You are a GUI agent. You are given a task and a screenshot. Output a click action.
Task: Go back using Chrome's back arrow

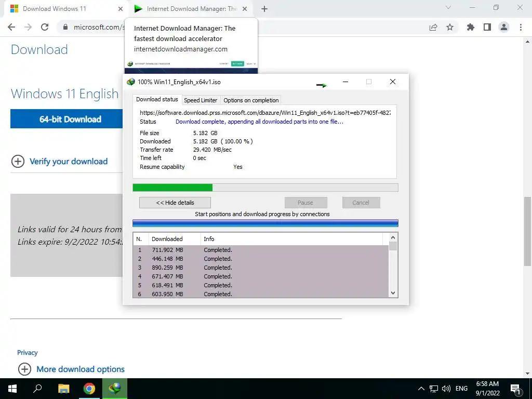tap(11, 27)
